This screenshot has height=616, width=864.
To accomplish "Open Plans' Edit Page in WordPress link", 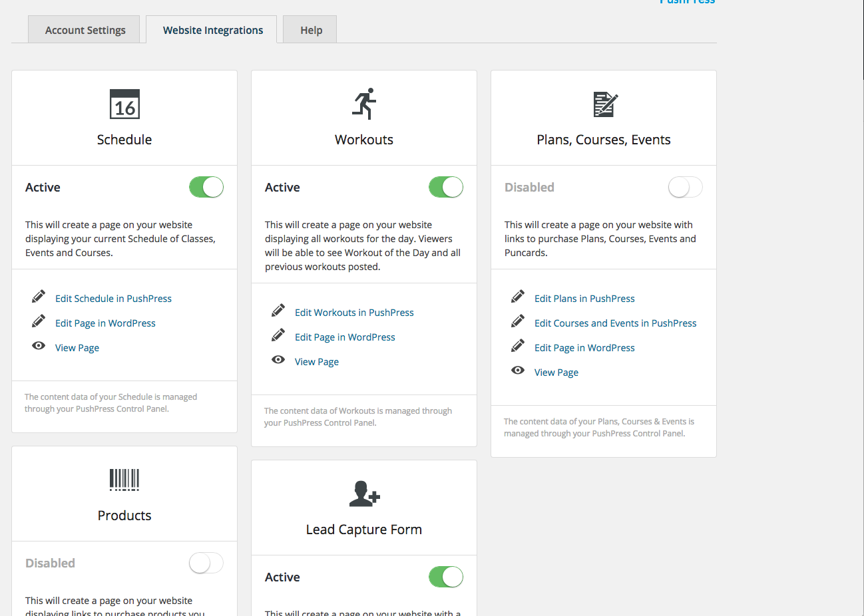I will pyautogui.click(x=584, y=348).
